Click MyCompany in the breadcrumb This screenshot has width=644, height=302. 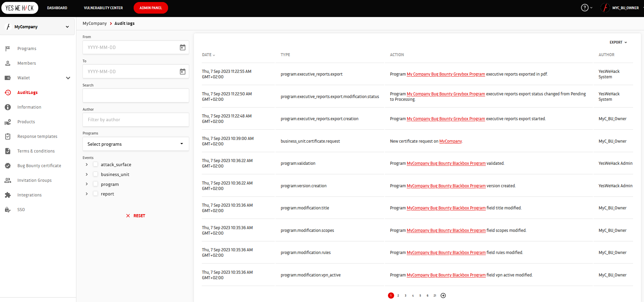(x=95, y=23)
